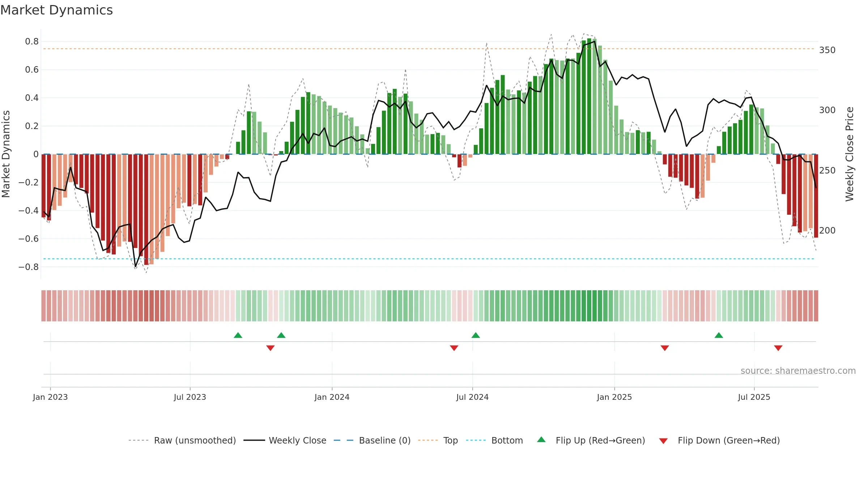Screen dimensions: 868x488
Task: Click the first green flip-up marker after Jul 2023
Action: click(238, 335)
